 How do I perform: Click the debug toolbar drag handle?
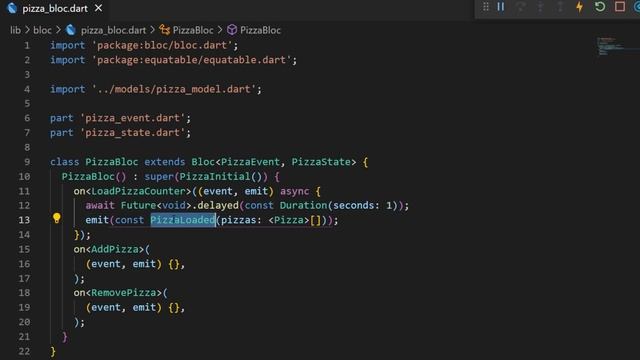tap(486, 7)
